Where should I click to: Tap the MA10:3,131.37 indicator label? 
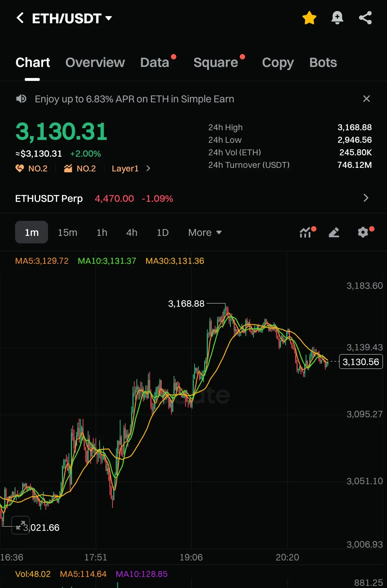[107, 261]
